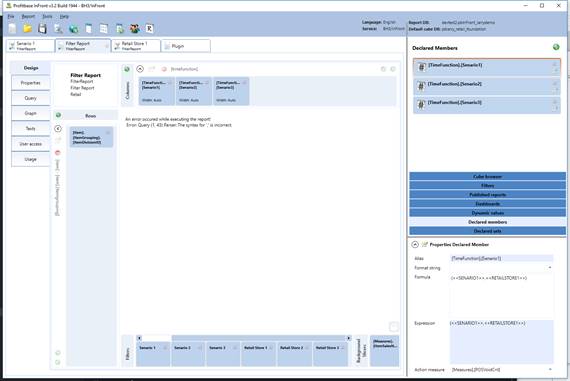Click the Expression text area

coord(502,342)
